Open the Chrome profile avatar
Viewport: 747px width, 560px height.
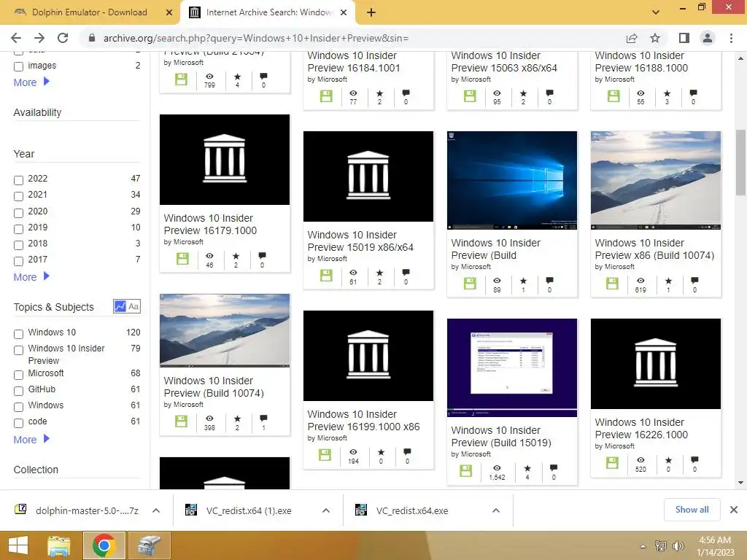pos(708,38)
